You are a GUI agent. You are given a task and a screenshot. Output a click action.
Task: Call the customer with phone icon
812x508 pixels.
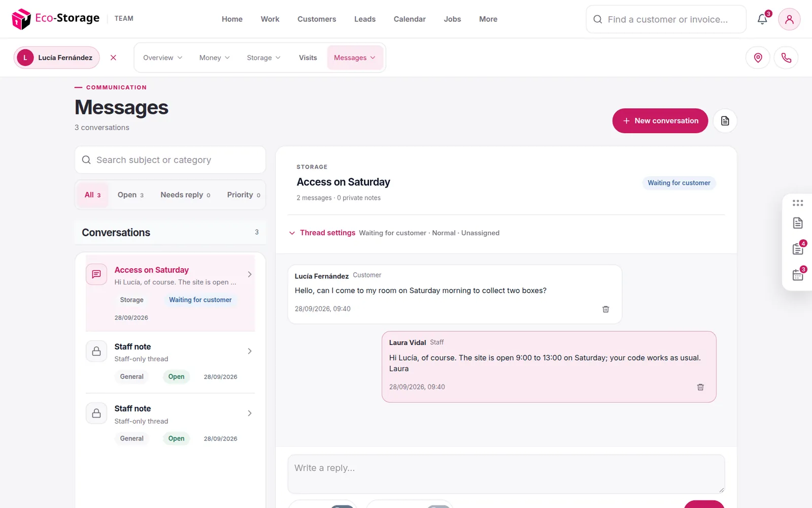786,57
